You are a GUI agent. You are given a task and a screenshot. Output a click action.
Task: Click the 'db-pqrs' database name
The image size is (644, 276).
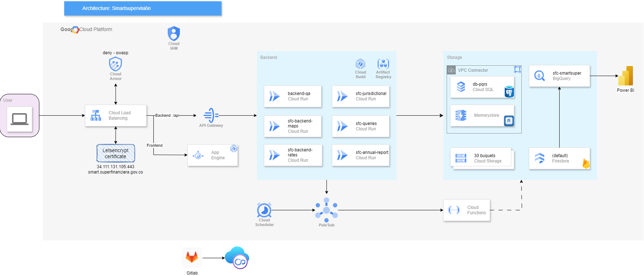click(x=480, y=84)
